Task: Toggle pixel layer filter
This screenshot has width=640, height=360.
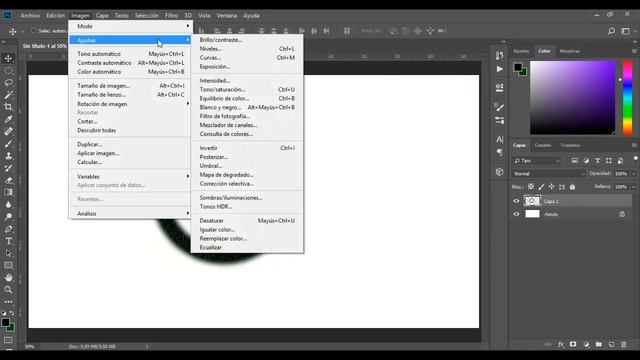Action: click(574, 161)
